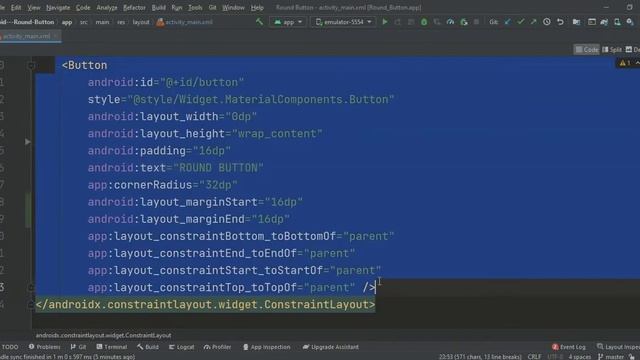Image resolution: width=640 pixels, height=360 pixels.
Task: Open the Profiler tool window
Action: tap(218, 347)
